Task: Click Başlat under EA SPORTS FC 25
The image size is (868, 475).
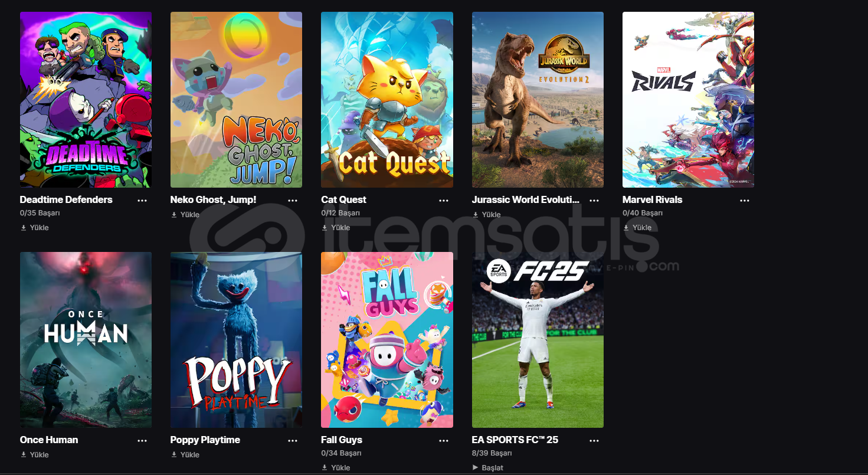Action: pos(488,468)
